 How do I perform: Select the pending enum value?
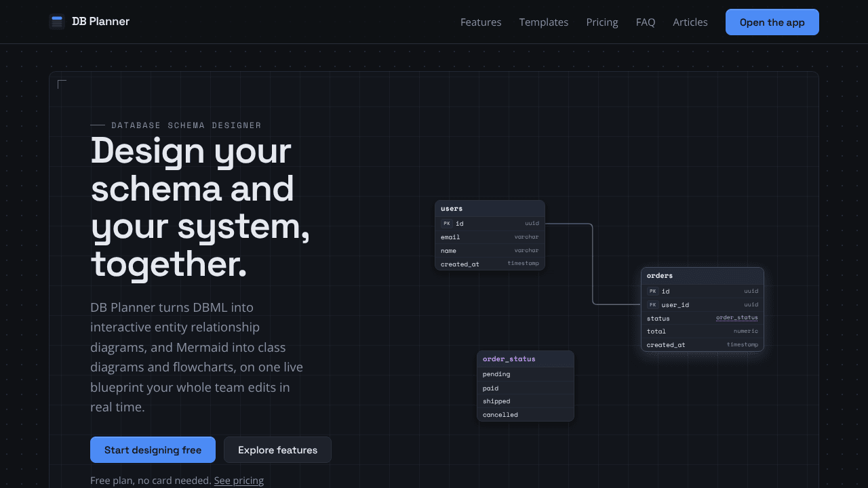(x=526, y=374)
